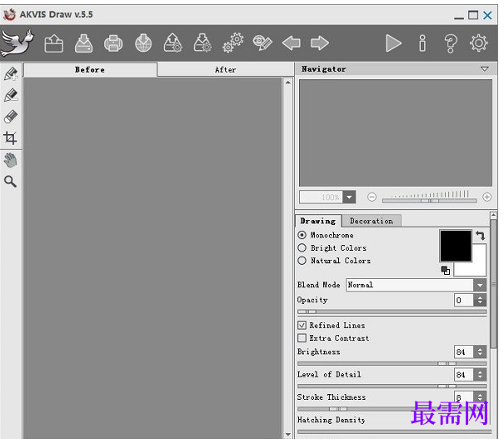Screen dimensions: 504x439
Task: Select the Bright Colors radio option
Action: coord(302,247)
